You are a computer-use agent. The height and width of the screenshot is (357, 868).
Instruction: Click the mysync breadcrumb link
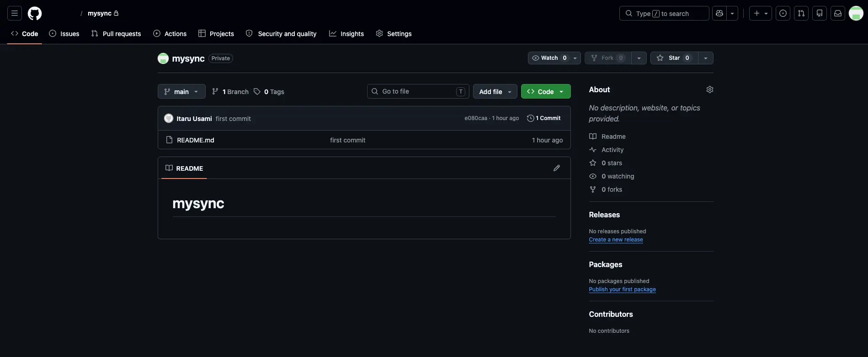pyautogui.click(x=100, y=13)
